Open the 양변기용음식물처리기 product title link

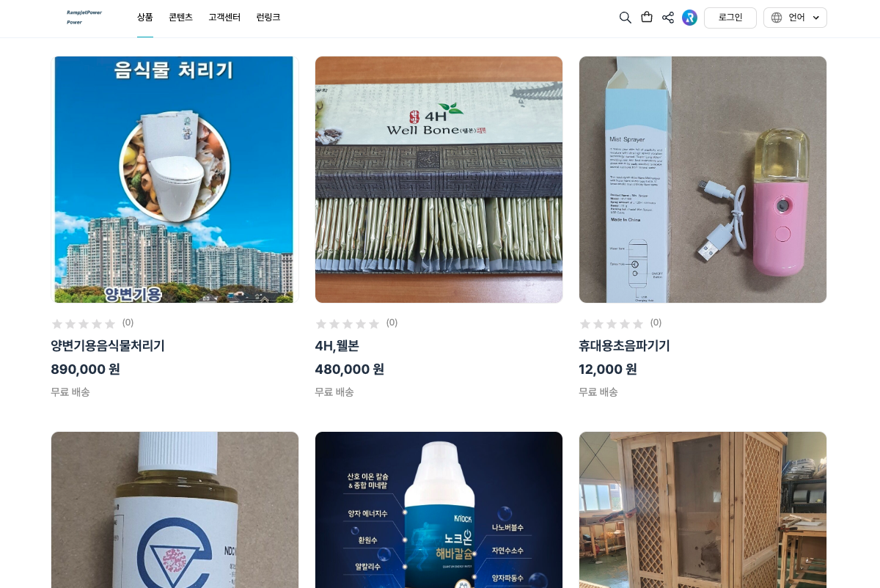pyautogui.click(x=108, y=346)
